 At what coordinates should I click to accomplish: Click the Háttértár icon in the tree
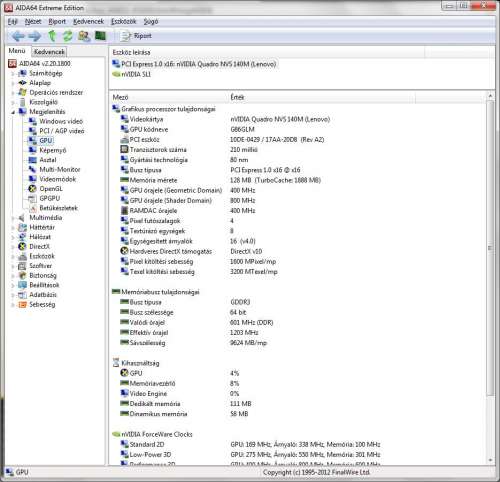coord(22,228)
